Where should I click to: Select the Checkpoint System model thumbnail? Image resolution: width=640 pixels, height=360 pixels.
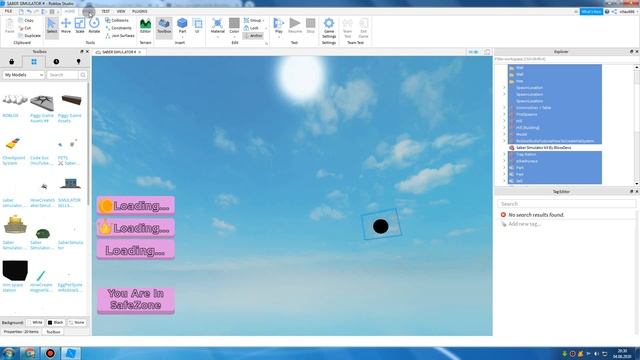click(x=13, y=144)
